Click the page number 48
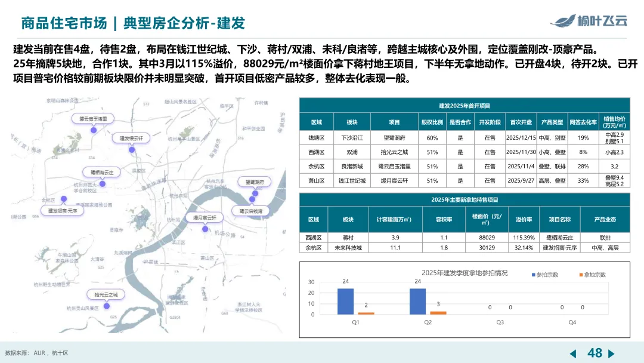 click(x=595, y=353)
